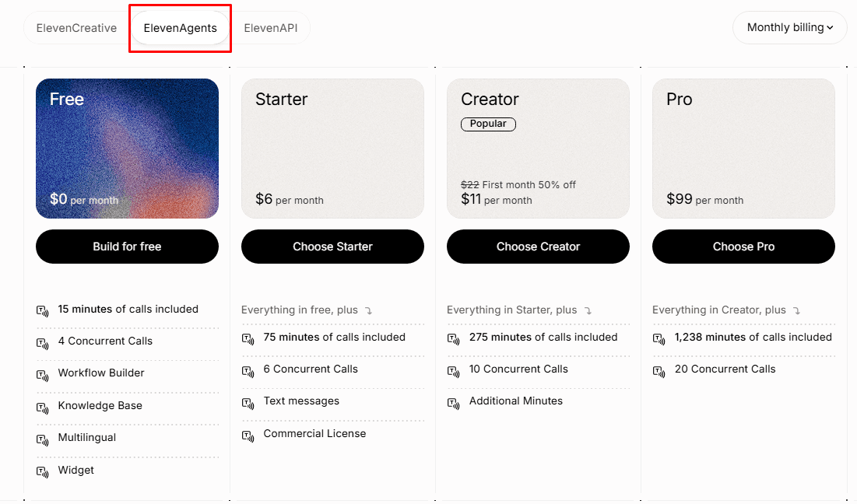Click the Choose Creator button
The image size is (857, 504).
(539, 247)
